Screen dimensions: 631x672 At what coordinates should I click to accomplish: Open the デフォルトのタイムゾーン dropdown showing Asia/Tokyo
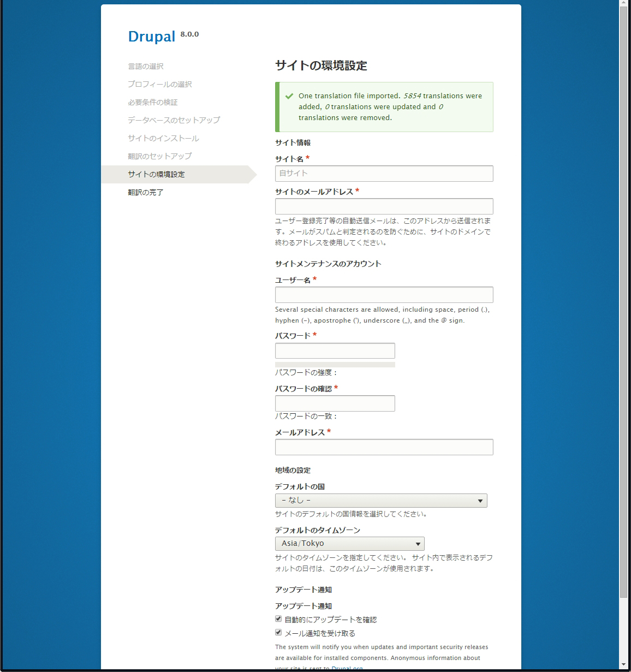(x=349, y=544)
